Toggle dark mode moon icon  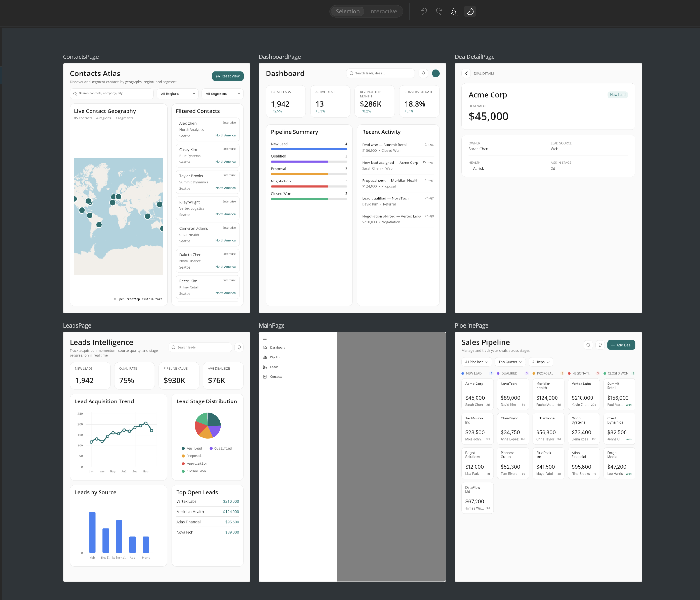coord(470,12)
